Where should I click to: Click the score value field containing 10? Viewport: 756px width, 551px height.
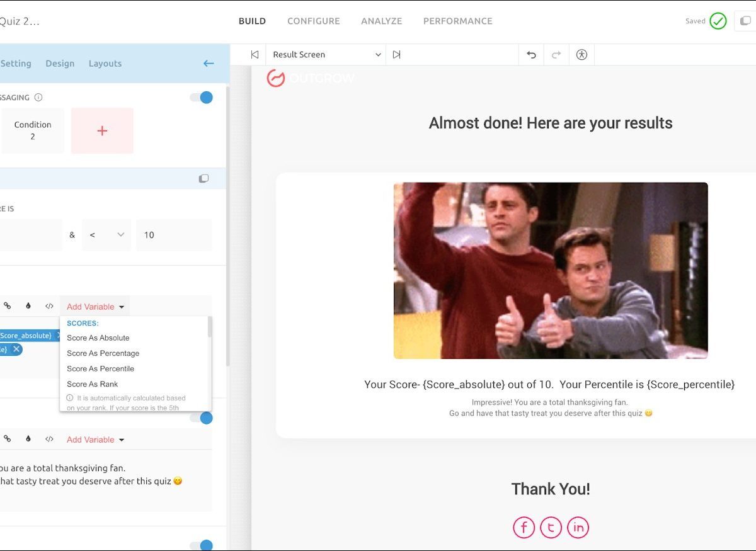[174, 235]
